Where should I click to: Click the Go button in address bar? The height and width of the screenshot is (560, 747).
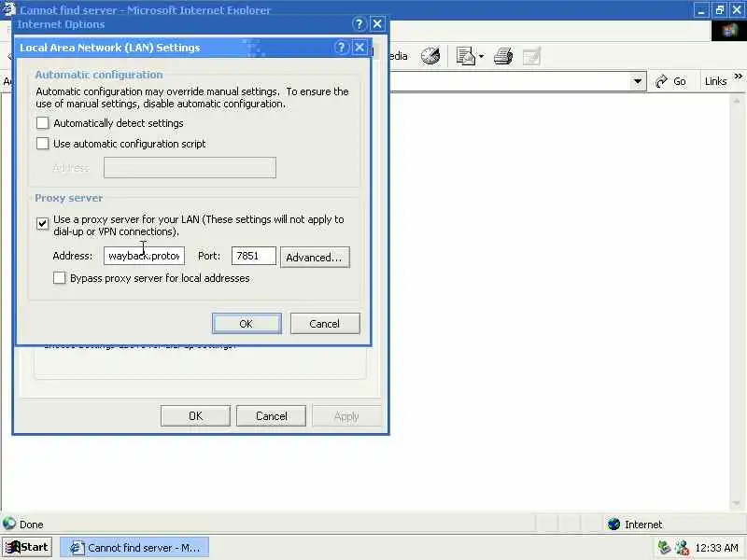670,81
